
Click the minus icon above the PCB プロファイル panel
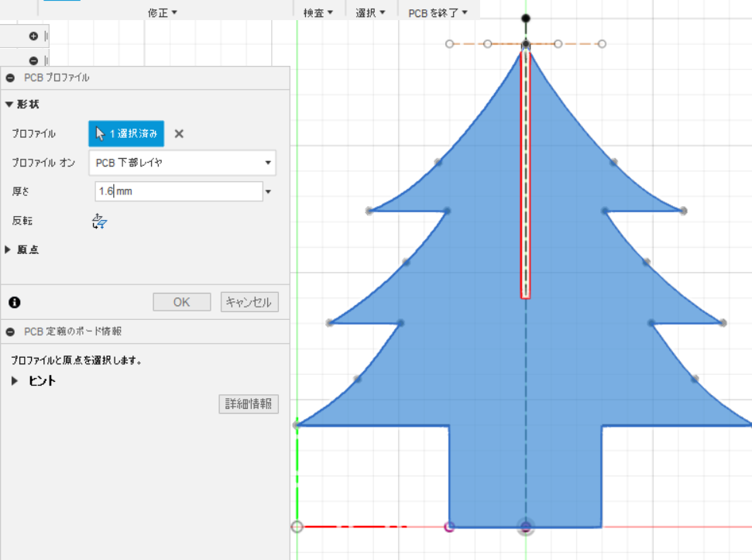click(33, 60)
